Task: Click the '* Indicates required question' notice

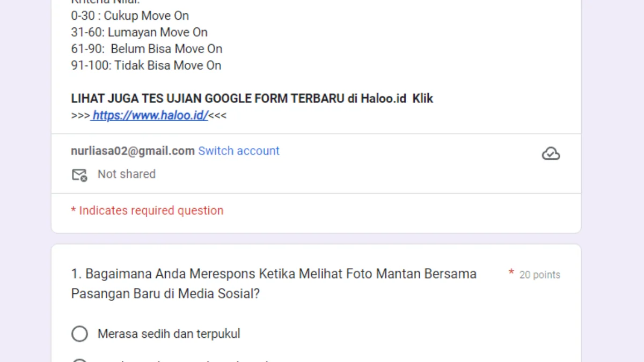Action: click(x=147, y=210)
